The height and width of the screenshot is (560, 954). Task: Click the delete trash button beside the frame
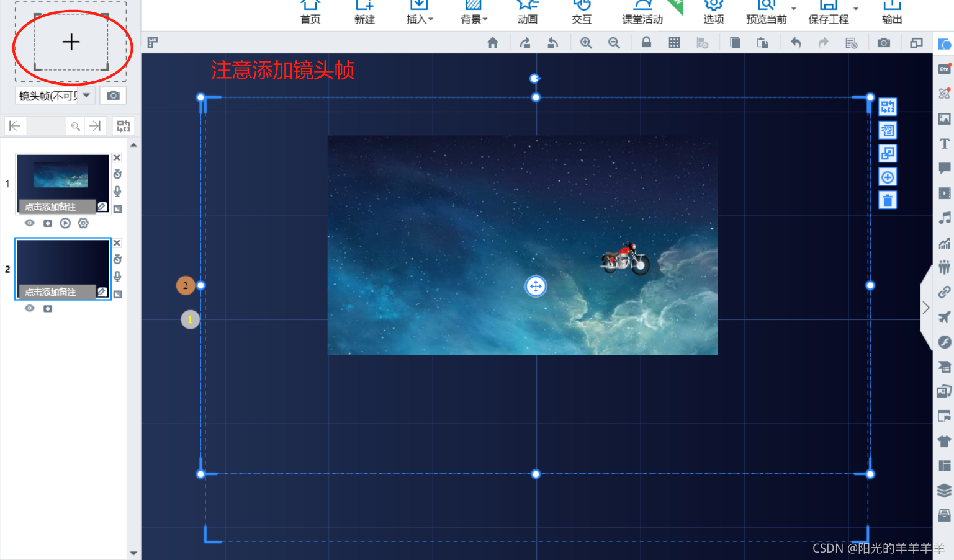pos(888,200)
